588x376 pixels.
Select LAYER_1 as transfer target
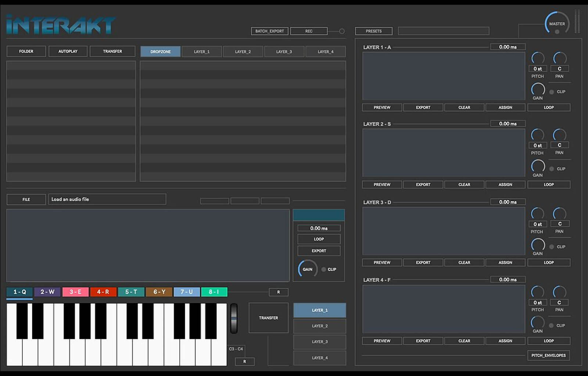(x=319, y=310)
